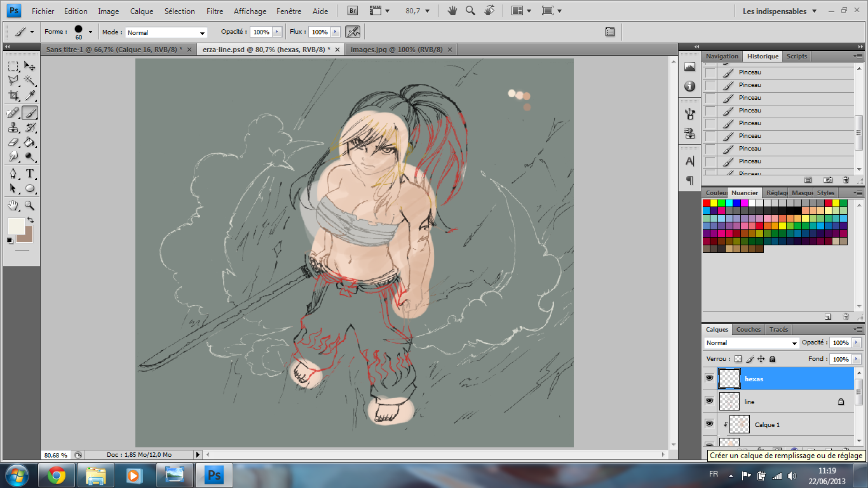Screen dimensions: 868x488
Task: Open the Character panel icon
Action: pos(690,161)
